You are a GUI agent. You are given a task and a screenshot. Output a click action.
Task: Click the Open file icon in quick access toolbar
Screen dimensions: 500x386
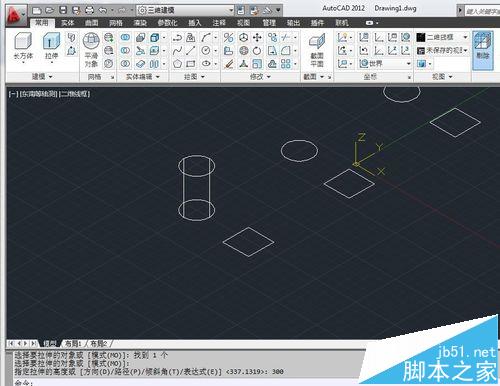50,11
